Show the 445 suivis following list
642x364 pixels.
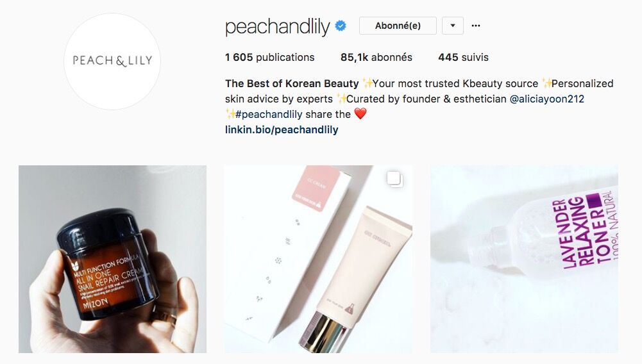coord(463,57)
